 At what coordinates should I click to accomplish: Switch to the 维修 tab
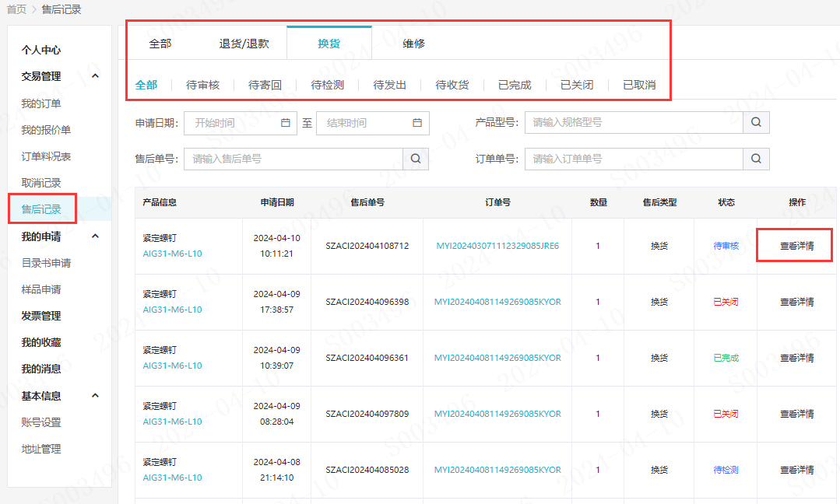[413, 44]
